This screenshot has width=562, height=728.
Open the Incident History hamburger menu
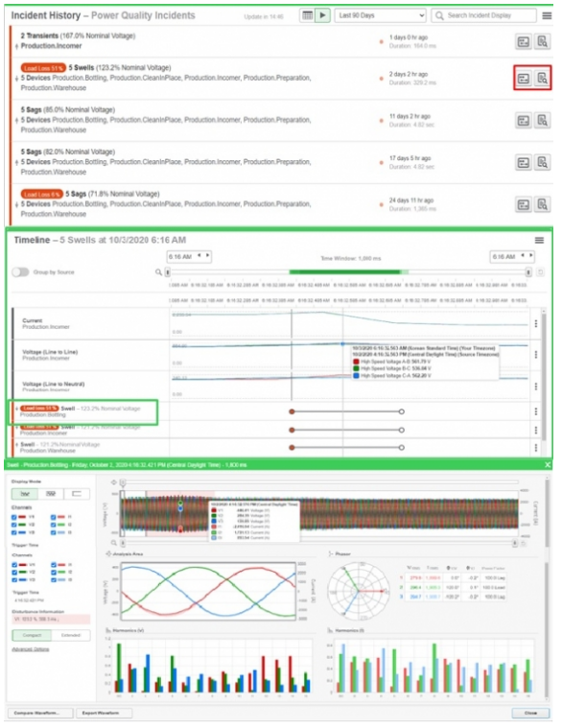click(x=548, y=15)
